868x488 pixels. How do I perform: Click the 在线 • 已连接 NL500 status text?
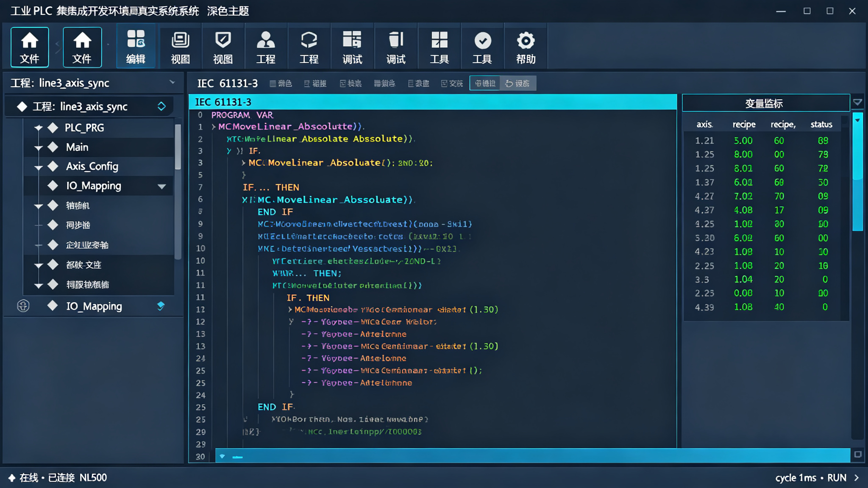click(x=63, y=478)
